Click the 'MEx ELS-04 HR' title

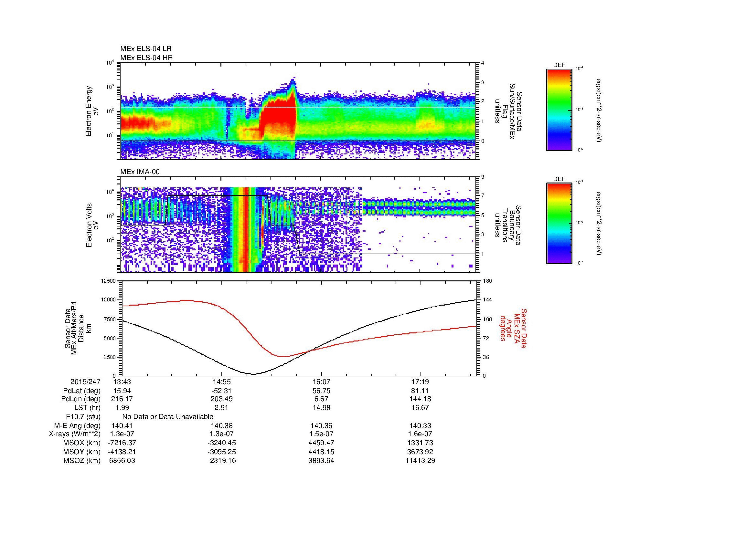[x=146, y=58]
